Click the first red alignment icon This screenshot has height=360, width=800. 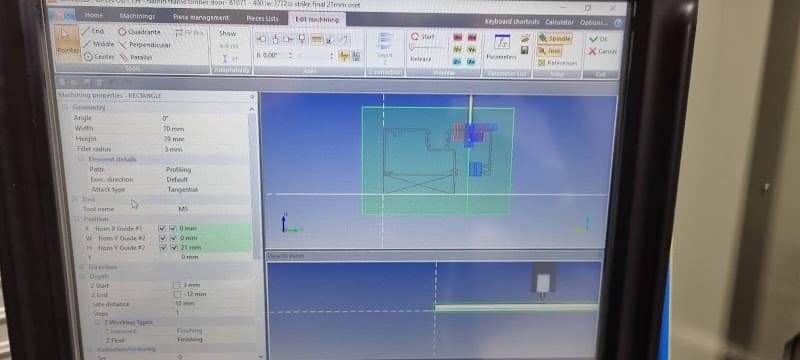[x=261, y=39]
